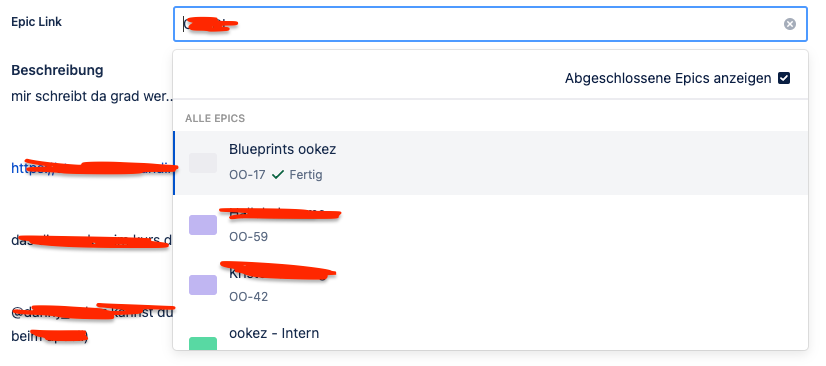The width and height of the screenshot is (826, 366).
Task: Open the blue https link in the description
Action: click(93, 168)
